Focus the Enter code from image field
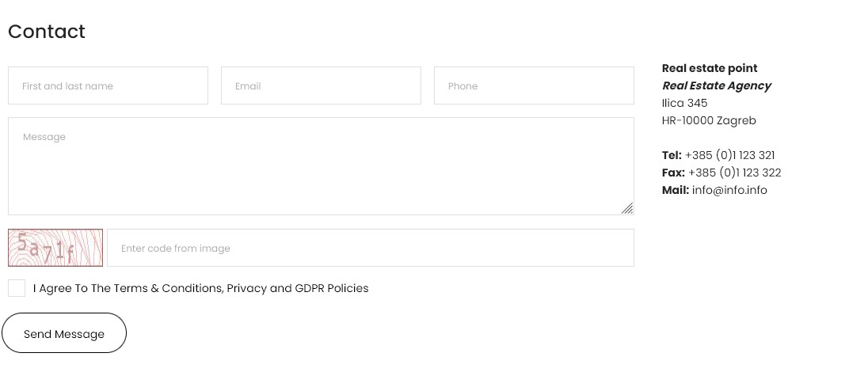Image resolution: width=868 pixels, height=372 pixels. coord(371,248)
